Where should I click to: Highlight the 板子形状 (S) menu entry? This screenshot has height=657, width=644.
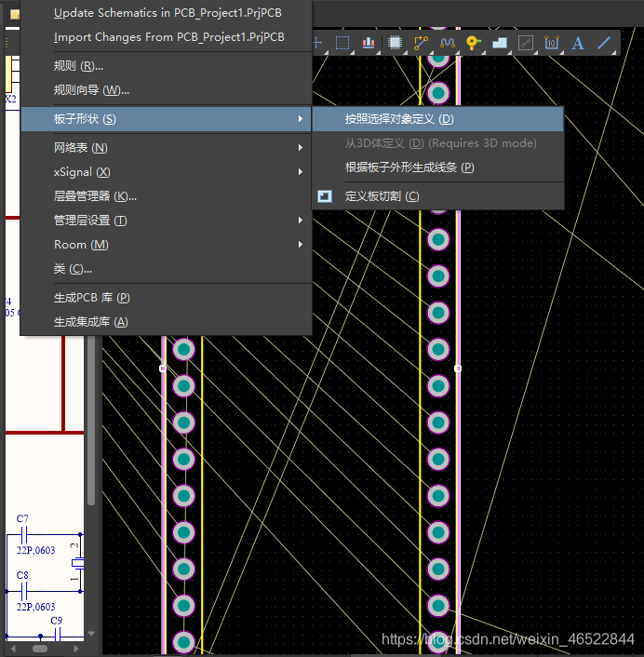tap(166, 119)
